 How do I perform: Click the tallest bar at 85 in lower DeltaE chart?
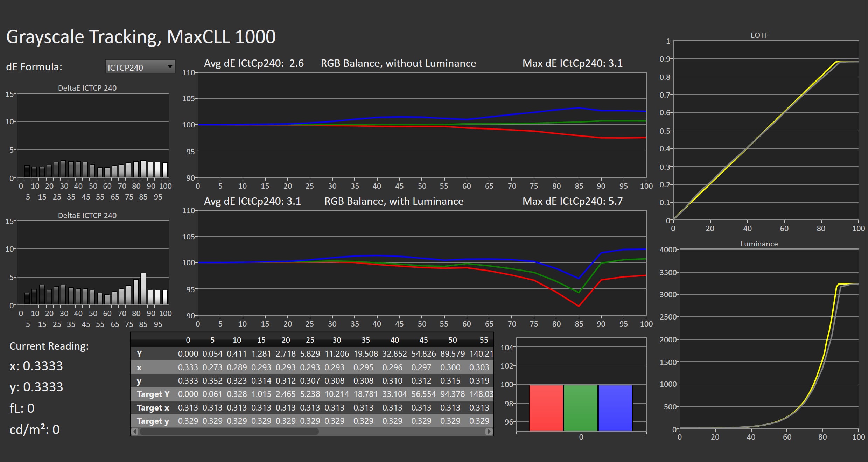143,289
